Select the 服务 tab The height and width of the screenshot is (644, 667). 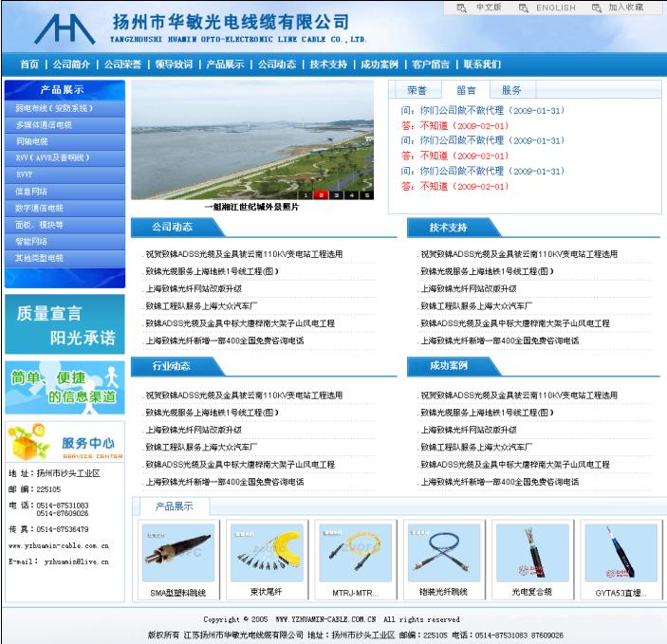click(511, 90)
